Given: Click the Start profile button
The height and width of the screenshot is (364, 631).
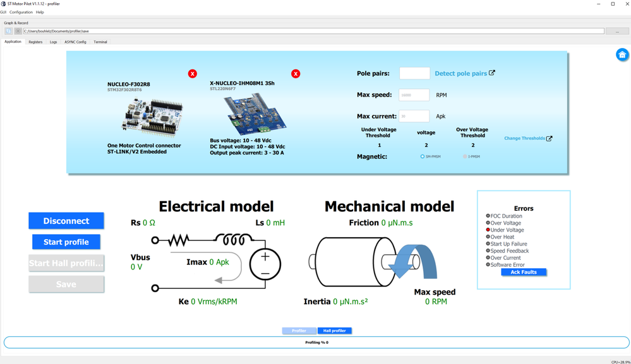Looking at the screenshot, I should 66,242.
